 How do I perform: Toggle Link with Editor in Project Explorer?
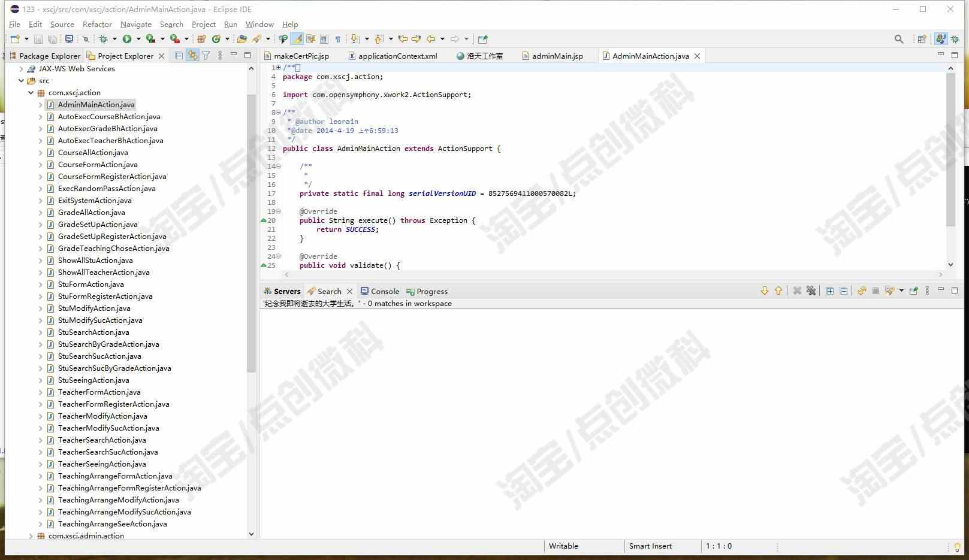tap(192, 56)
